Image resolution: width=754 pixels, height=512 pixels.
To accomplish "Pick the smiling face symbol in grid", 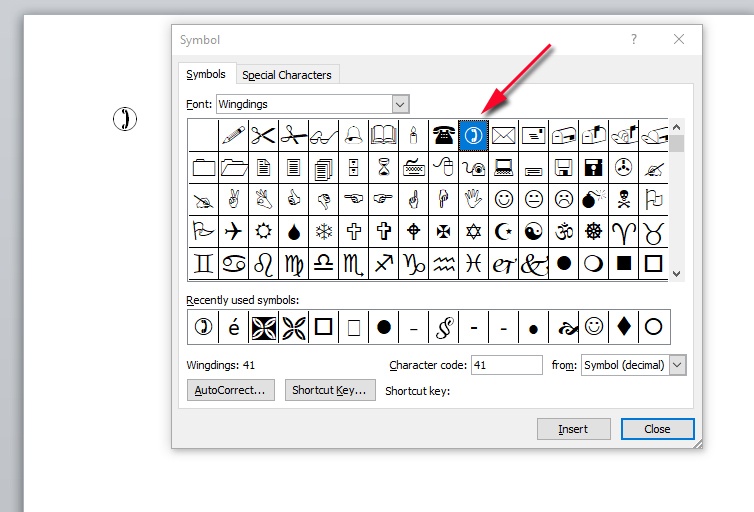I will (503, 200).
